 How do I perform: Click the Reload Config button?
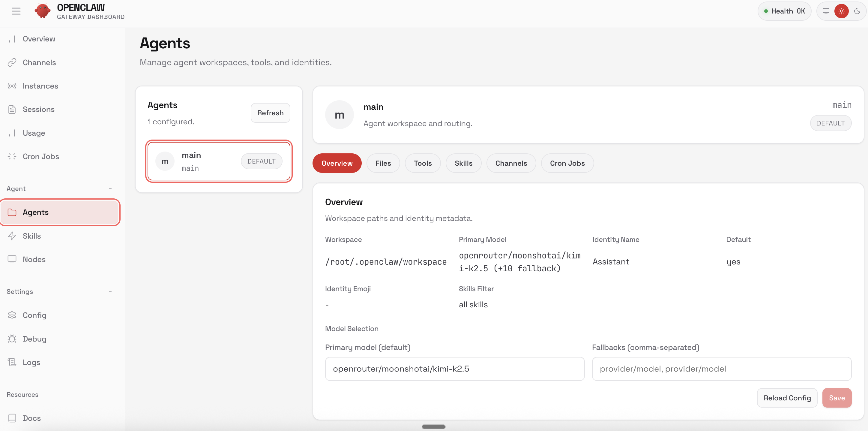pyautogui.click(x=787, y=398)
